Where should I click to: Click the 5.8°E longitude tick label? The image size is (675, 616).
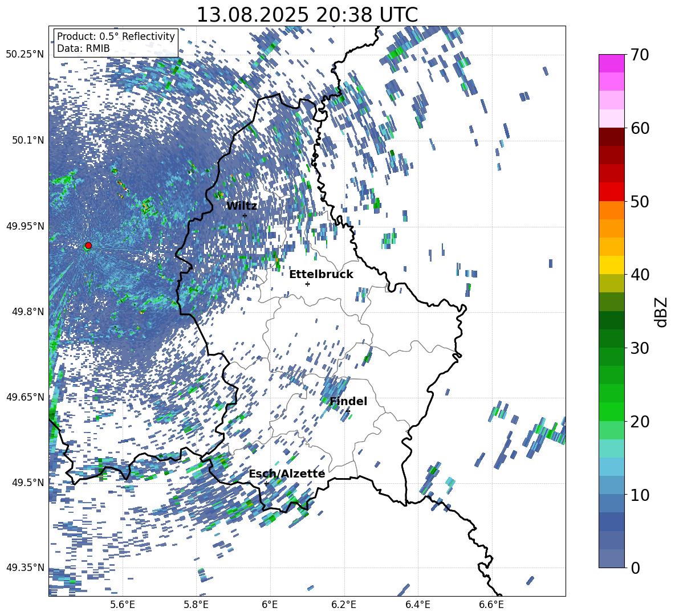tap(196, 605)
